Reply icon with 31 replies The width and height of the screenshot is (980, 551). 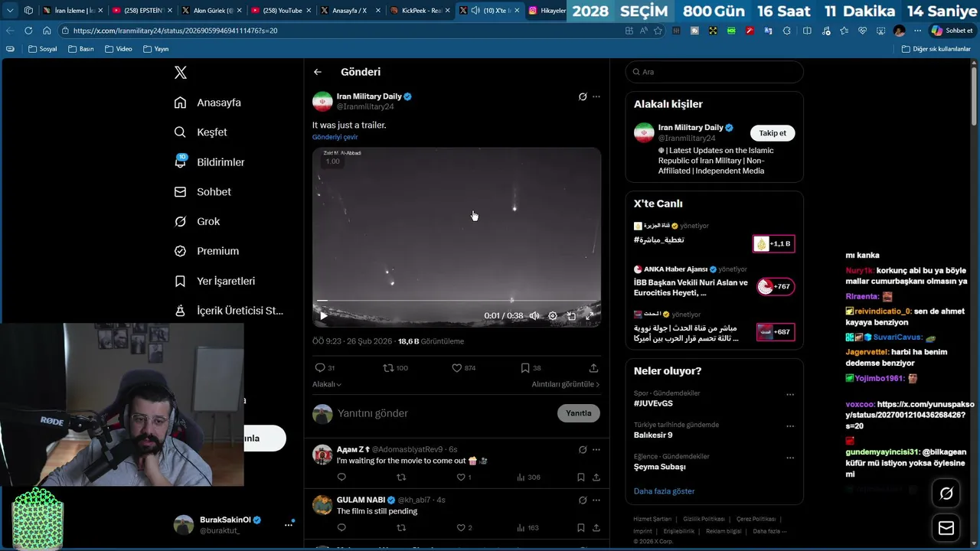click(x=325, y=368)
